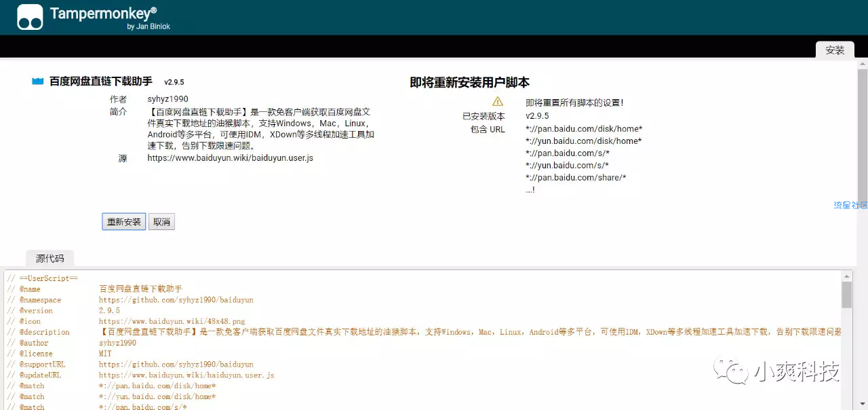Click the URL *://pan.baidu.com/s/* in 包含 URL

point(568,153)
